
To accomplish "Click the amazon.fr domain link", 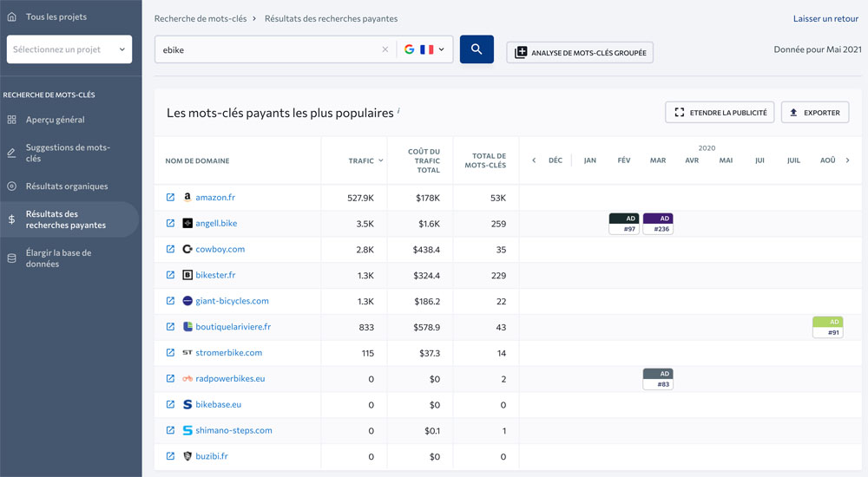I will pos(215,197).
